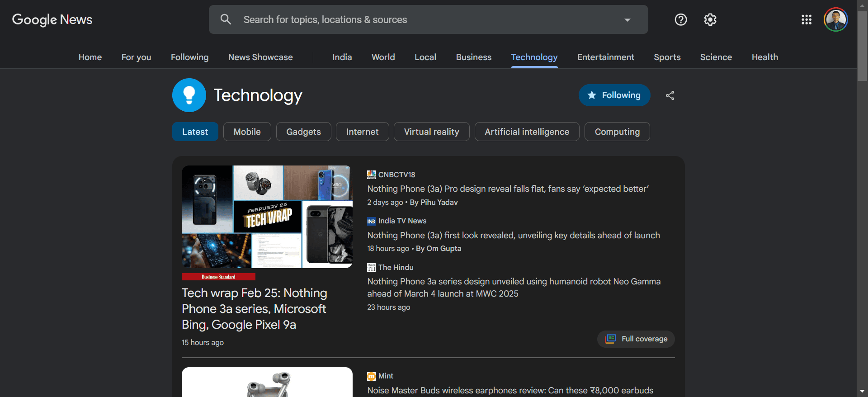Click the earbuds article thumbnail
The image size is (868, 397).
(x=267, y=382)
